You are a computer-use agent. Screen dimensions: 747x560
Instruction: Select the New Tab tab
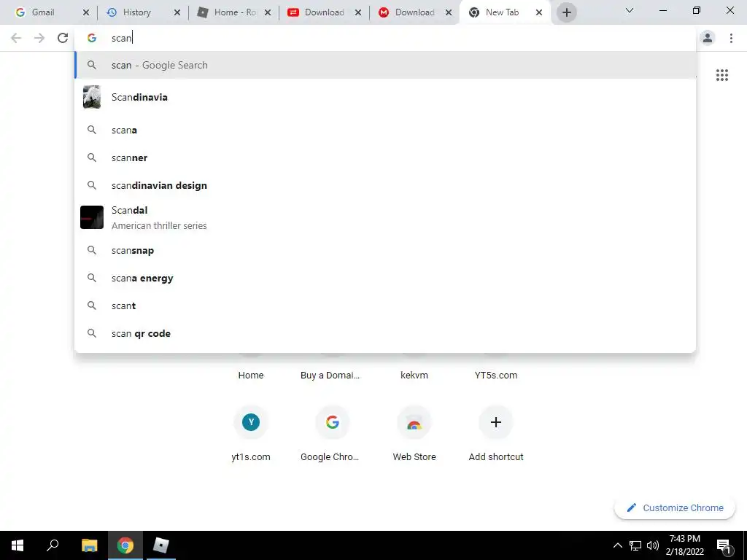(x=500, y=12)
